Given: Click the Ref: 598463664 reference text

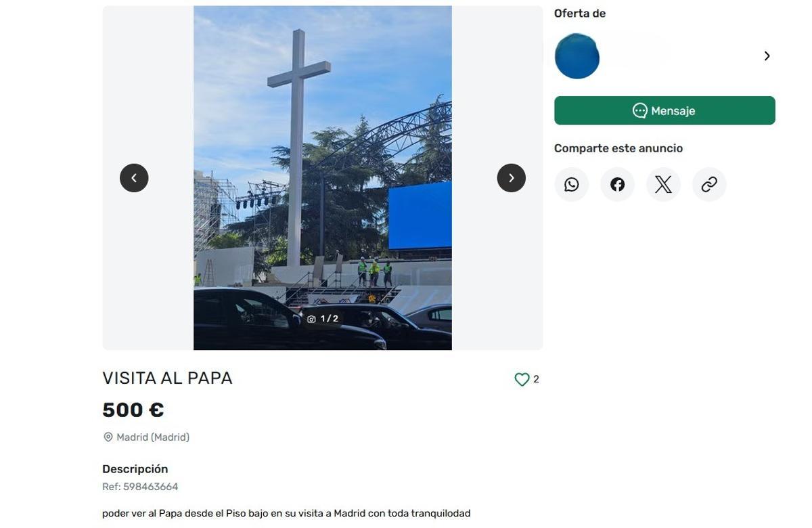Looking at the screenshot, I should (x=140, y=487).
